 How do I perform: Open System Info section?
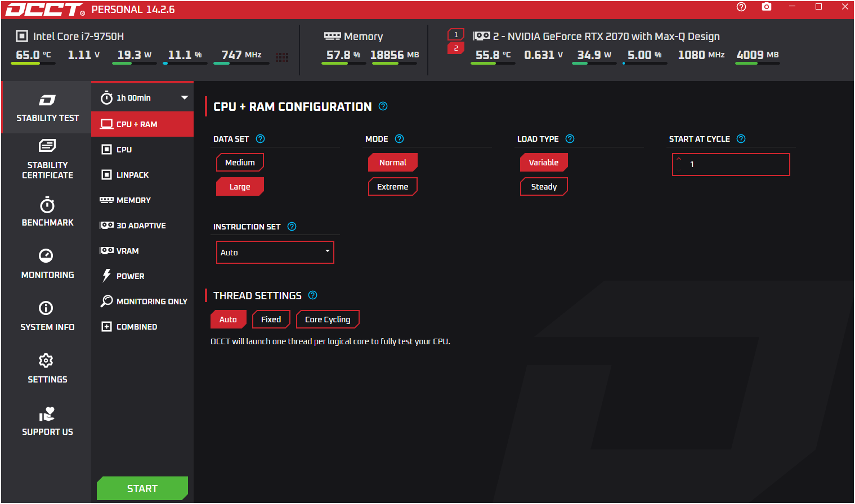tap(47, 317)
